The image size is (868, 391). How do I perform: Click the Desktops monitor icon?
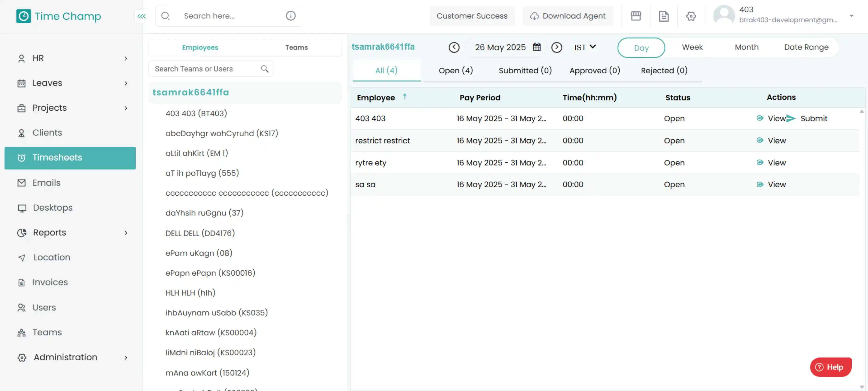click(22, 208)
